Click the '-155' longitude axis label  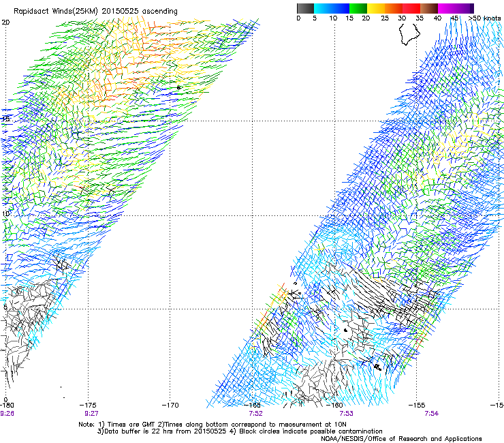417,406
